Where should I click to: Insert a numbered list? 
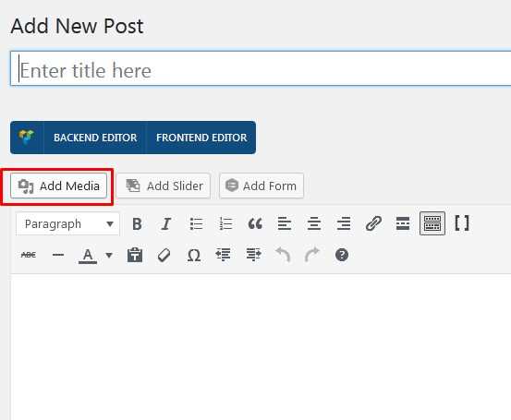[x=225, y=223]
